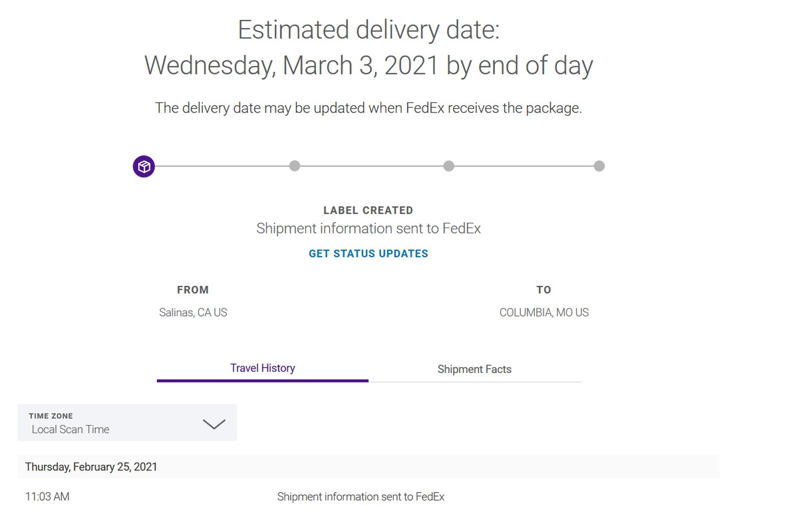Expand the Local Scan Time chevron arrow
The width and height of the screenshot is (791, 532).
point(214,424)
